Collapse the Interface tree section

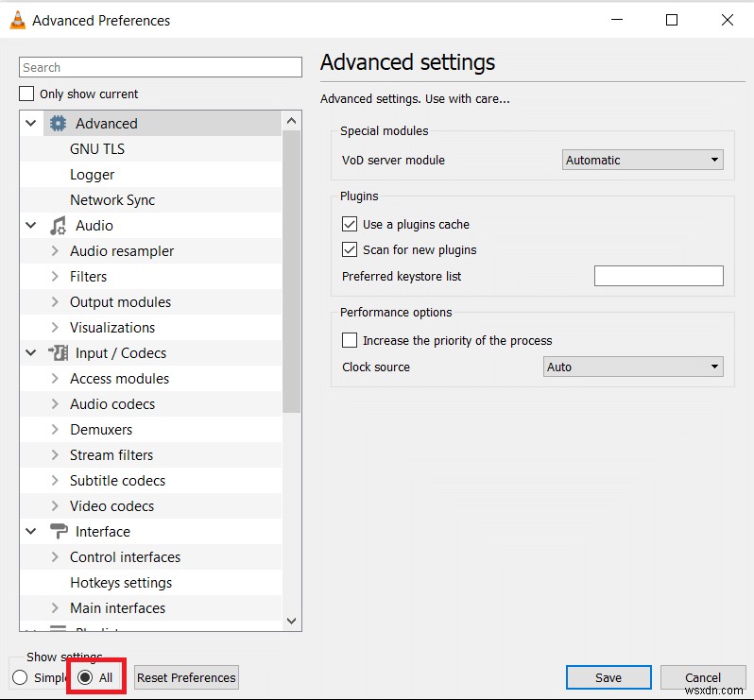31,531
